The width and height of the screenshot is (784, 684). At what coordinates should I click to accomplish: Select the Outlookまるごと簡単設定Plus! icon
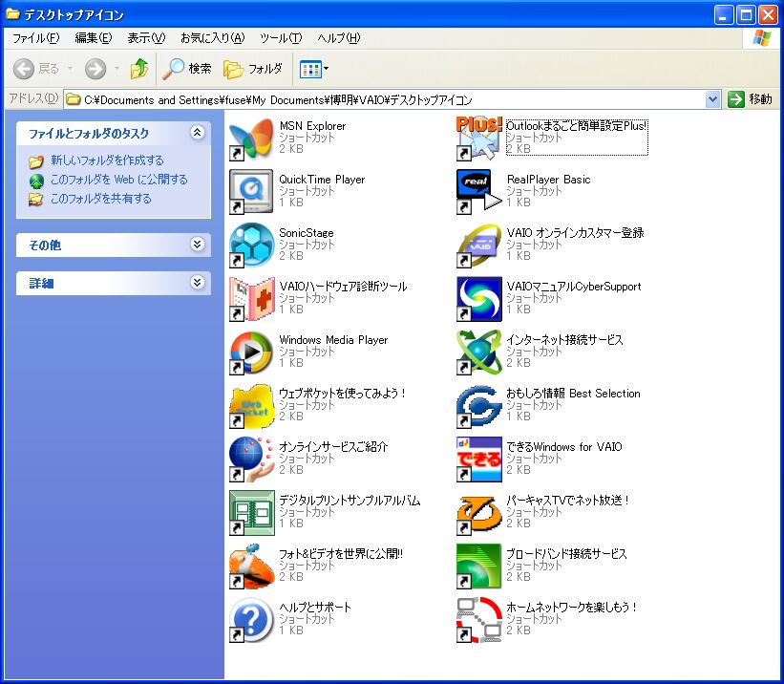(x=478, y=139)
